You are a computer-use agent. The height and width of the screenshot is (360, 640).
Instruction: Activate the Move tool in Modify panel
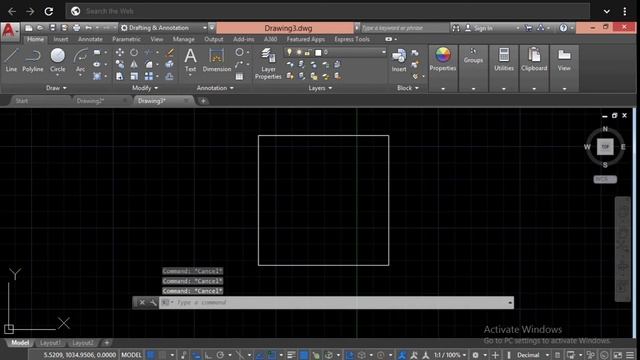tap(120, 52)
